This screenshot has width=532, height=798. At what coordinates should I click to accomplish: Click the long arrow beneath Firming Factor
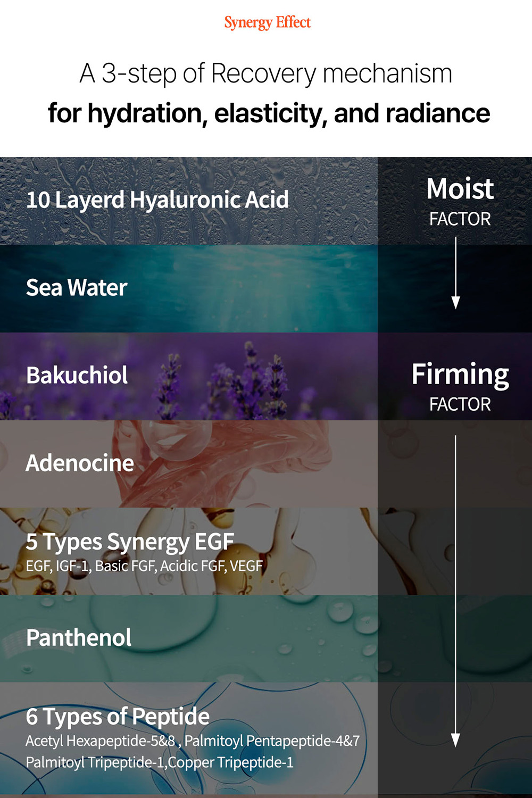[455, 591]
